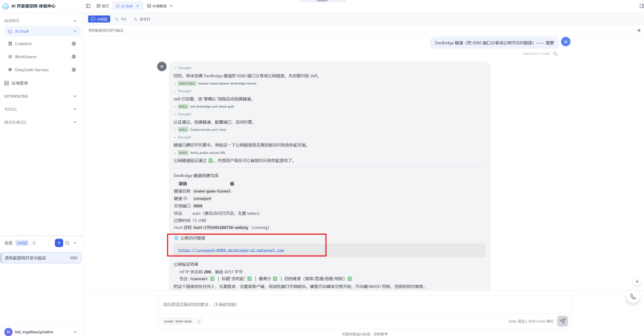Image resolution: width=644 pixels, height=336 pixels.
Task: Open the hid_vng48aw2pi1a8nn account menu
Action: pos(41,332)
